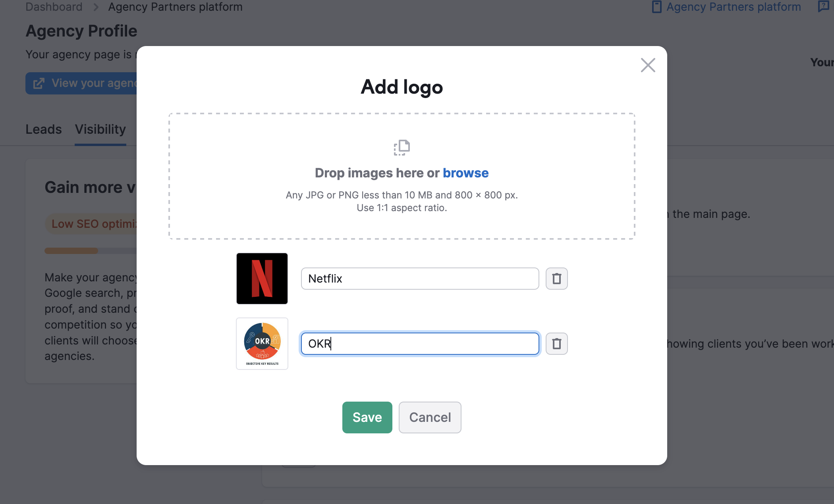Click the feedback chat icon at top right

[823, 6]
